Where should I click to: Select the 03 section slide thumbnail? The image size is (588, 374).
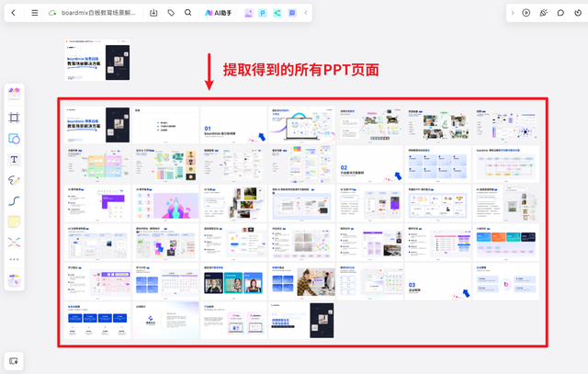(438, 281)
